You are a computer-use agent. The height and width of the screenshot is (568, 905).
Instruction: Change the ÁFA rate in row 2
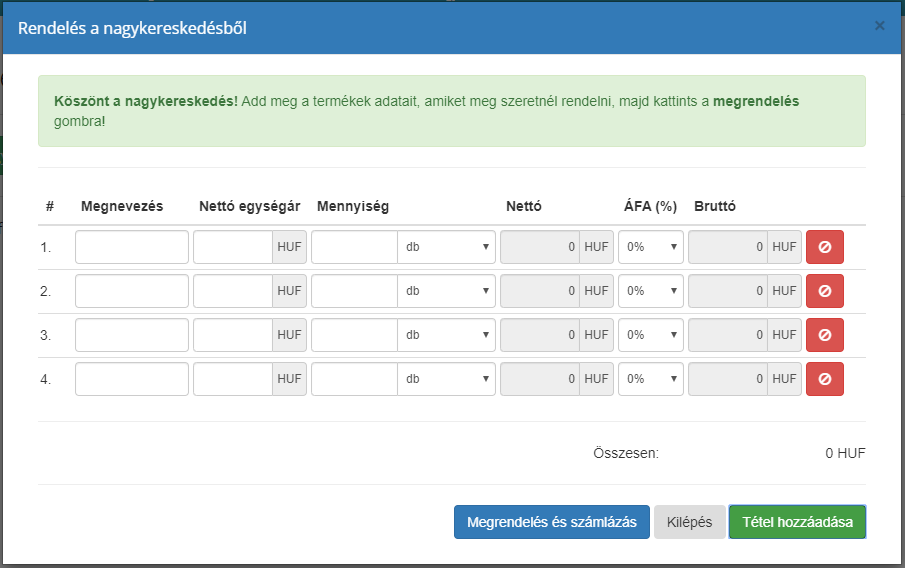pyautogui.click(x=651, y=291)
